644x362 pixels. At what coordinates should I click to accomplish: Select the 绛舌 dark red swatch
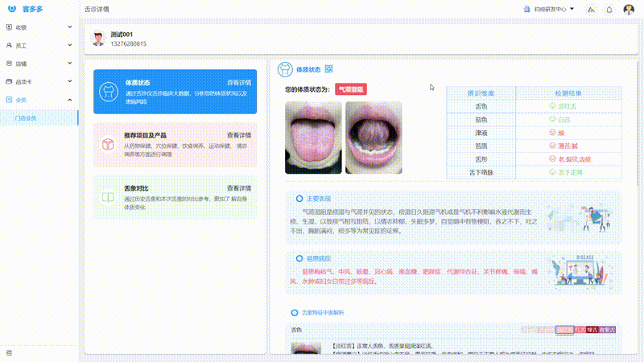coord(592,330)
